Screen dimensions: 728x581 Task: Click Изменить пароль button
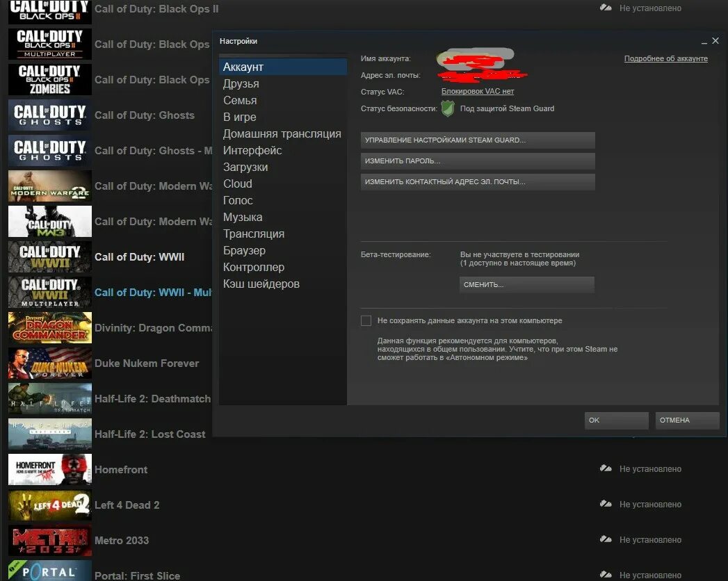478,161
